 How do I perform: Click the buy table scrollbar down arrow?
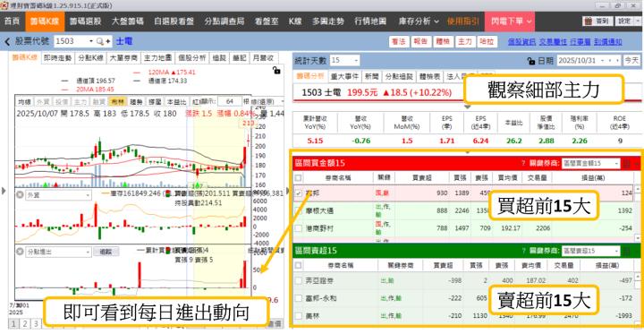(x=638, y=238)
